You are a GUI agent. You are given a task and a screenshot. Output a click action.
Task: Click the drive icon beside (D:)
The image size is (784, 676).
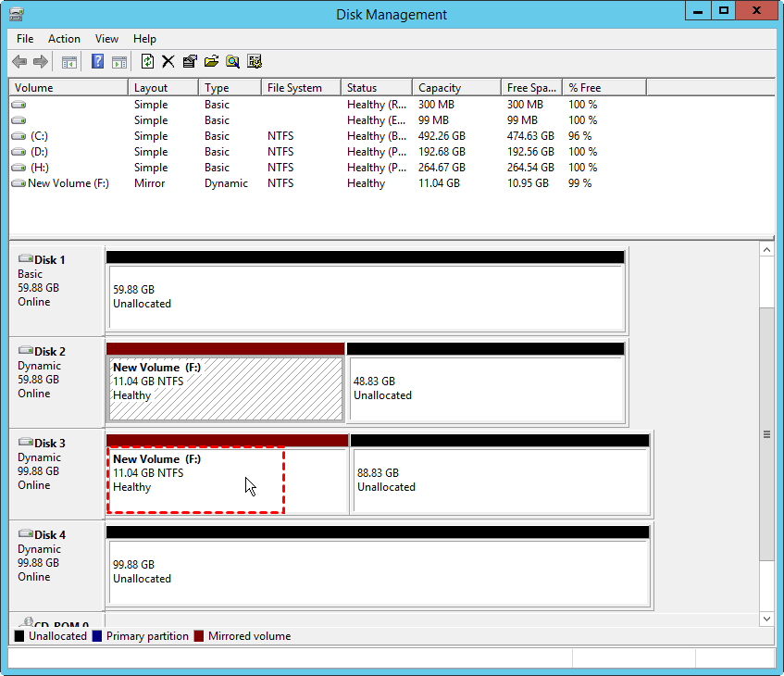click(x=19, y=152)
